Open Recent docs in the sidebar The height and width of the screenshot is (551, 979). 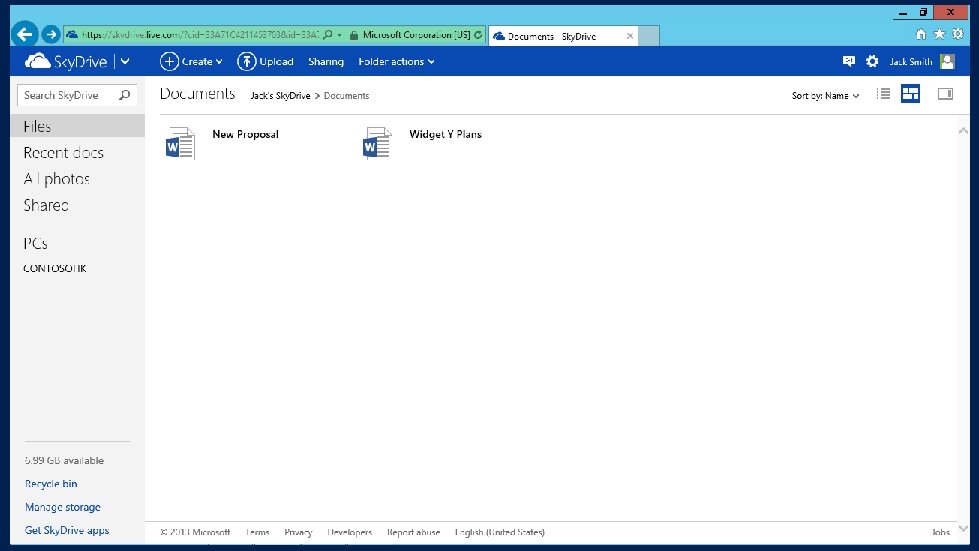click(x=64, y=152)
